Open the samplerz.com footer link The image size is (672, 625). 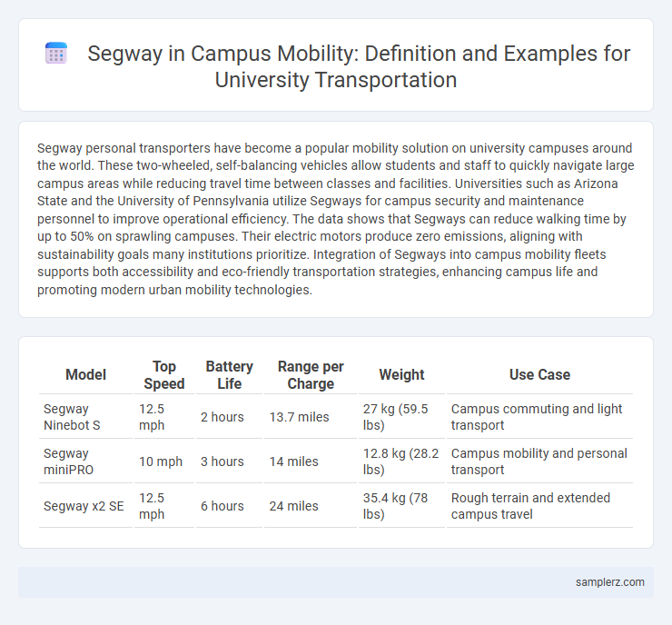[x=609, y=582]
